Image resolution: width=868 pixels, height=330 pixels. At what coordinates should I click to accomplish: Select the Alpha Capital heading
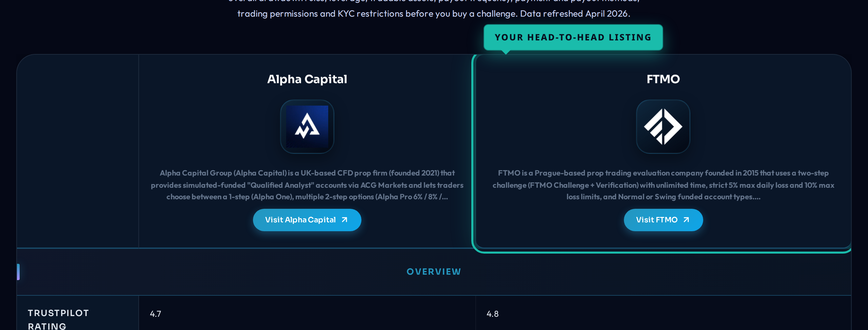(307, 79)
